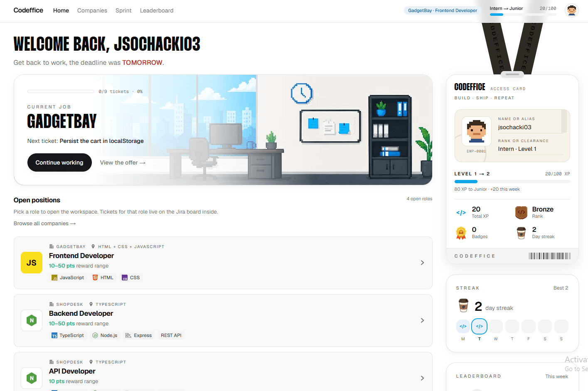Click the REST API tag
The width and height of the screenshot is (588, 391).
(x=171, y=335)
